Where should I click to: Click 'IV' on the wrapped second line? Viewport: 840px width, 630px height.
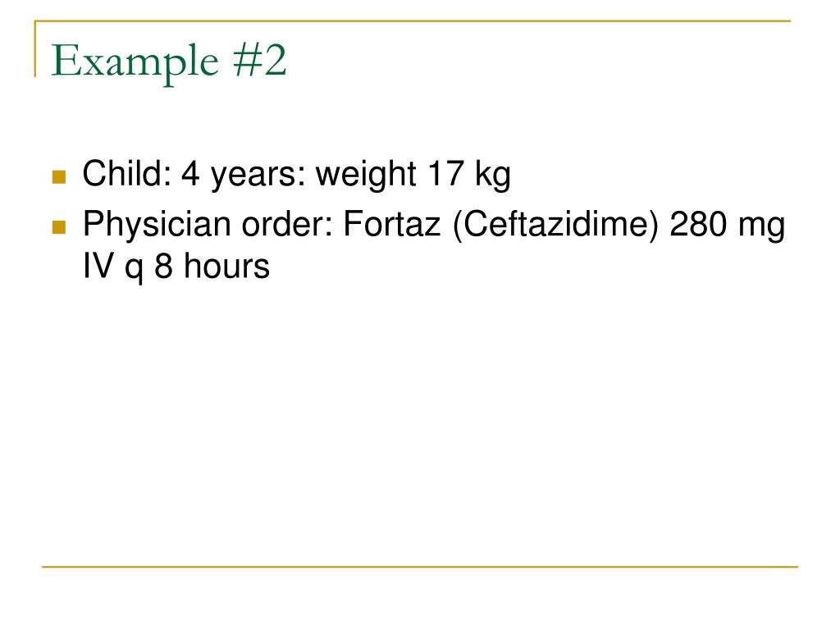[98, 267]
